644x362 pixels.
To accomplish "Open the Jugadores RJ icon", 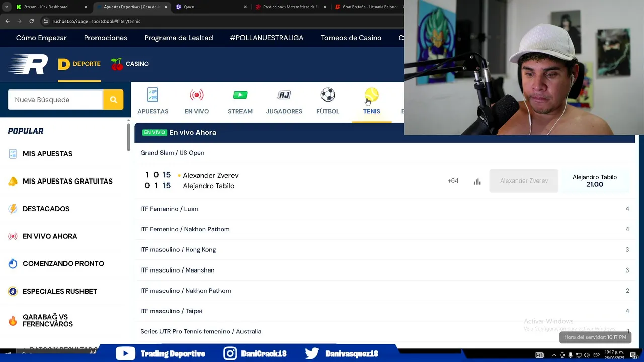I will tap(284, 95).
